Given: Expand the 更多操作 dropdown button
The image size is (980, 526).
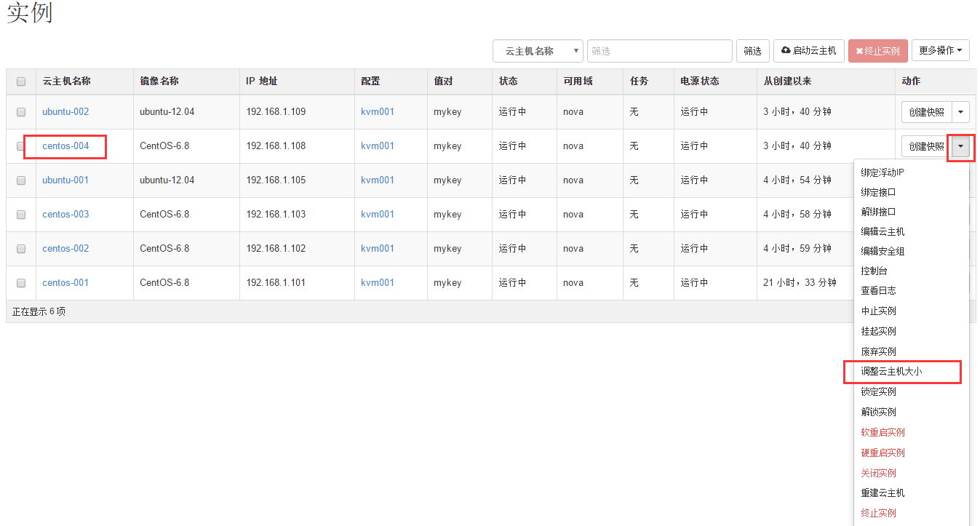Looking at the screenshot, I should [x=941, y=50].
